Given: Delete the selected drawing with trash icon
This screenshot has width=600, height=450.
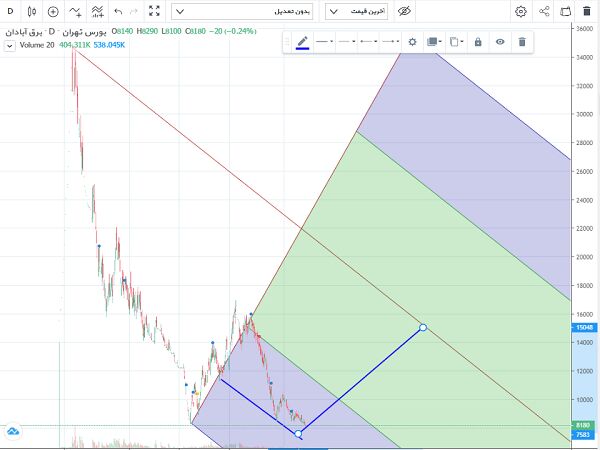Looking at the screenshot, I should [x=521, y=42].
